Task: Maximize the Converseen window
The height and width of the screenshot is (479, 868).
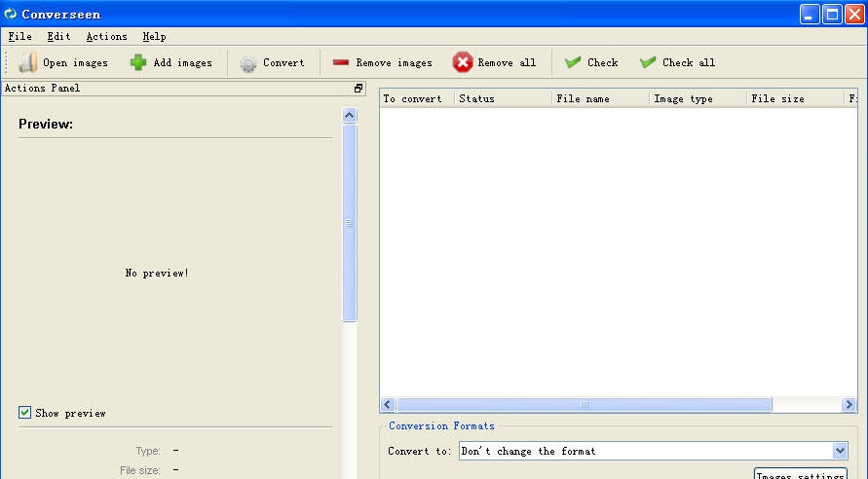Action: pyautogui.click(x=832, y=14)
